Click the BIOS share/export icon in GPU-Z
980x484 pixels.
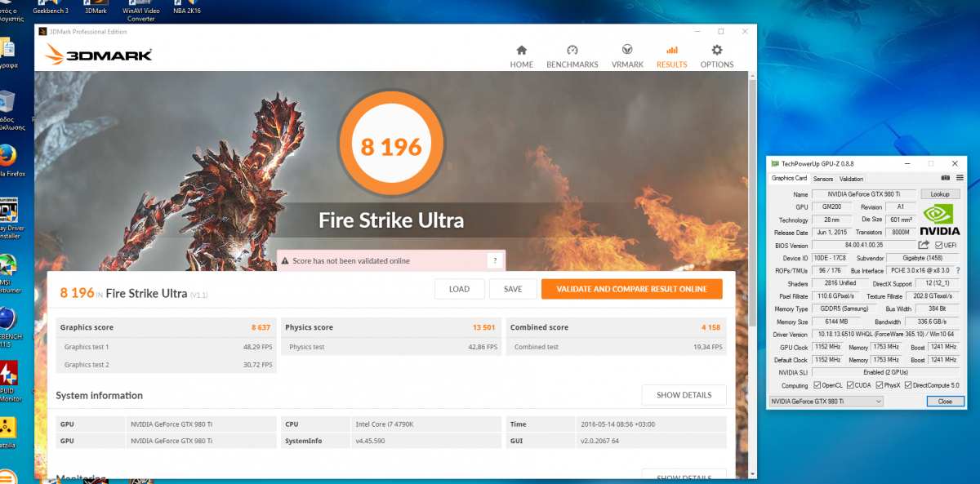(x=924, y=245)
